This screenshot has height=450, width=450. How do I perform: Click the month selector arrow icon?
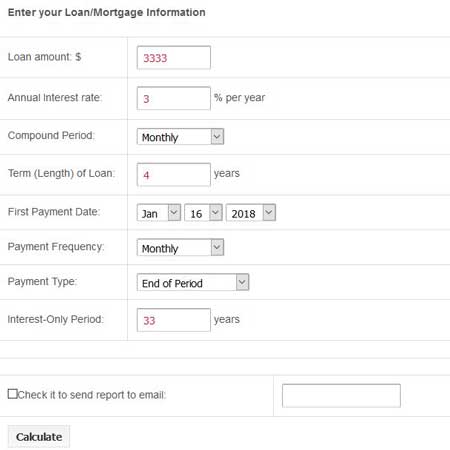(x=174, y=213)
